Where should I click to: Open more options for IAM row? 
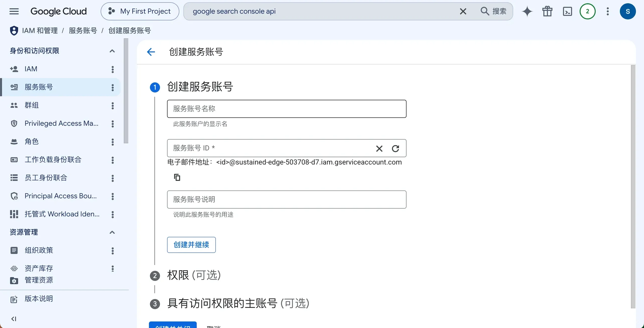[x=113, y=69]
